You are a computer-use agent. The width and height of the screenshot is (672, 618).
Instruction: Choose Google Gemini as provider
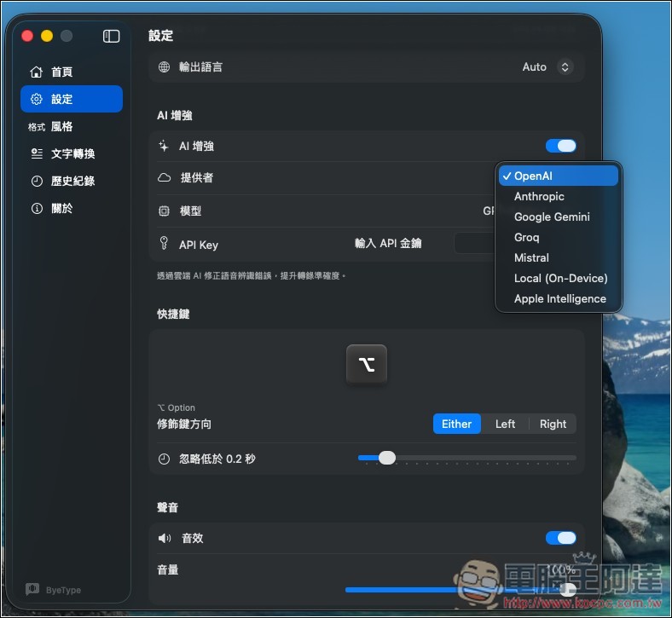(x=558, y=217)
